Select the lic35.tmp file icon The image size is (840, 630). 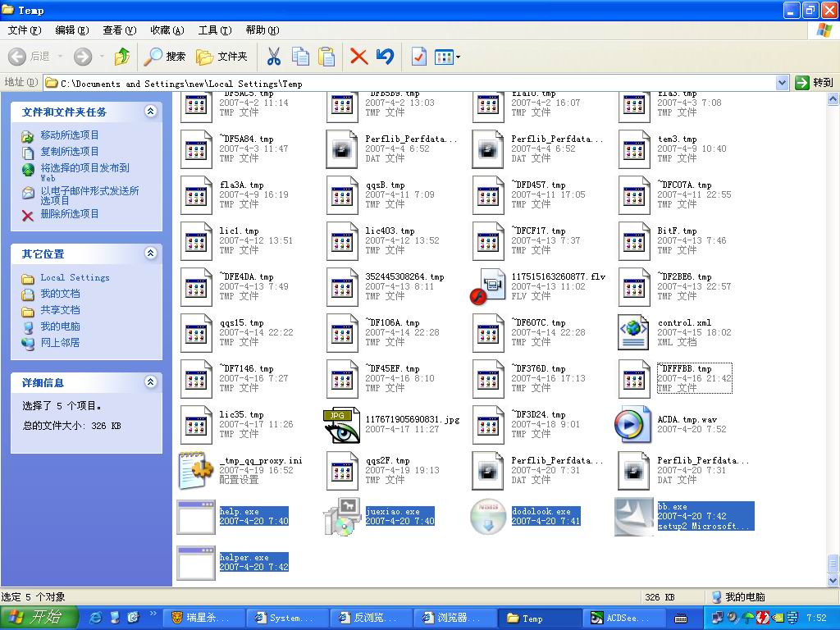coord(196,425)
